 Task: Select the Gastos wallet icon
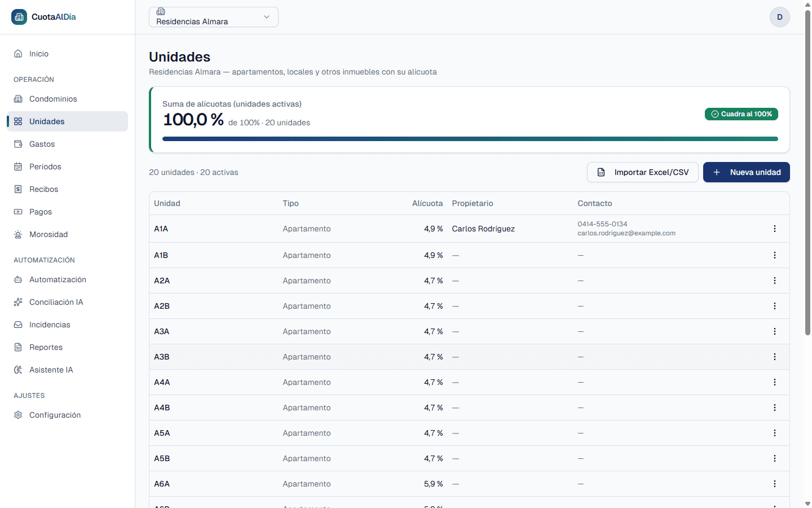18,144
